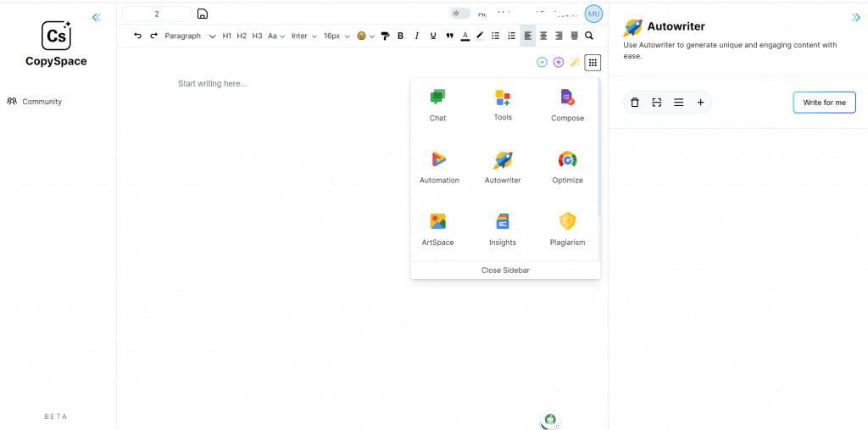Open the Inter font family dropdown
Image resolution: width=868 pixels, height=430 pixels.
coord(304,36)
